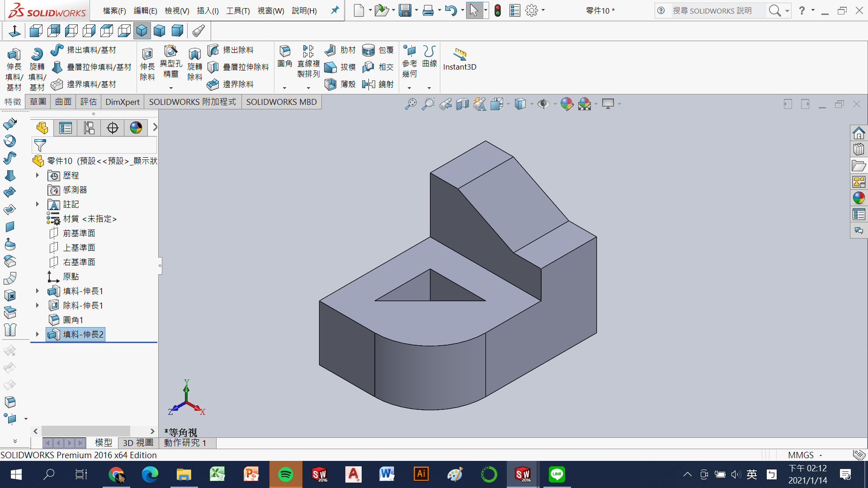Click the Rebuild traffic light icon
Image resolution: width=868 pixels, height=488 pixels.
[497, 10]
